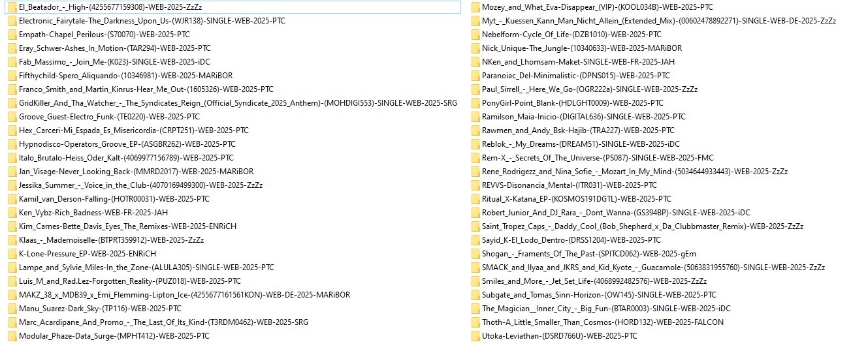Click folder icon next to PonyGirl-Point_Blank
Screen dimensions: 868x353
pos(475,103)
